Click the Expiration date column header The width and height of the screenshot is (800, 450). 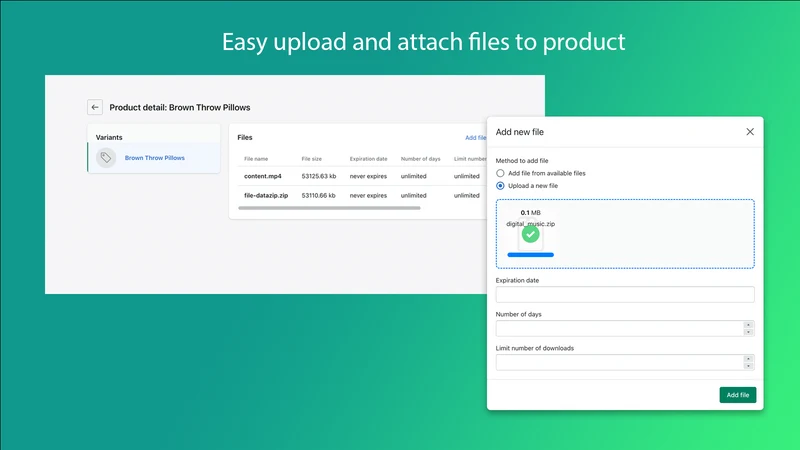(x=368, y=159)
